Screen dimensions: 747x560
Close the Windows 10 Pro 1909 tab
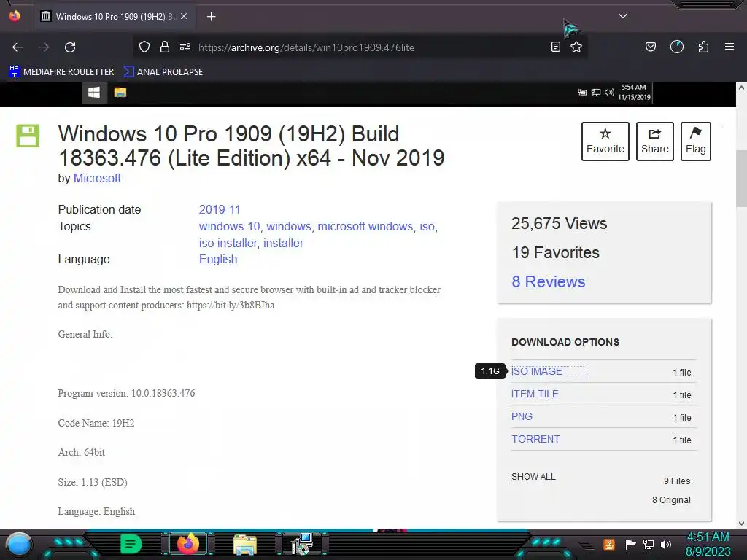click(184, 16)
